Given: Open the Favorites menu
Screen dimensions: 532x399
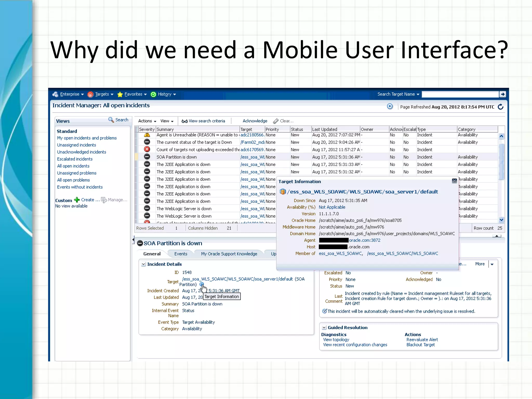Looking at the screenshot, I should click(x=135, y=94).
